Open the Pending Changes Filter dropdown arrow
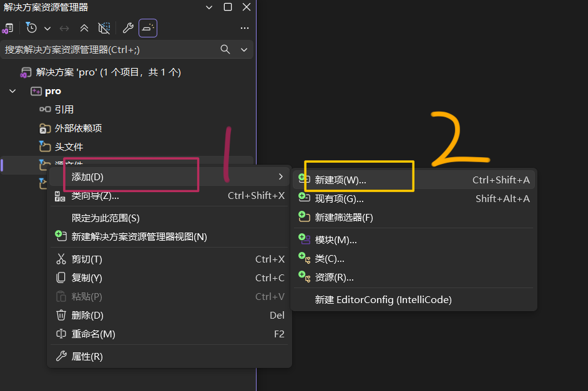This screenshot has height=391, width=588. coord(47,29)
